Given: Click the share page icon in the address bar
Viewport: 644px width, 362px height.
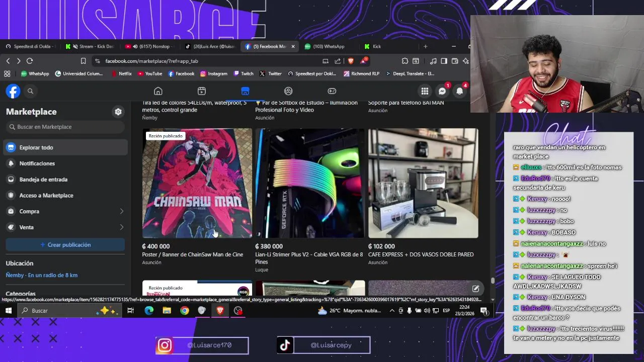Looking at the screenshot, I should coord(338,61).
